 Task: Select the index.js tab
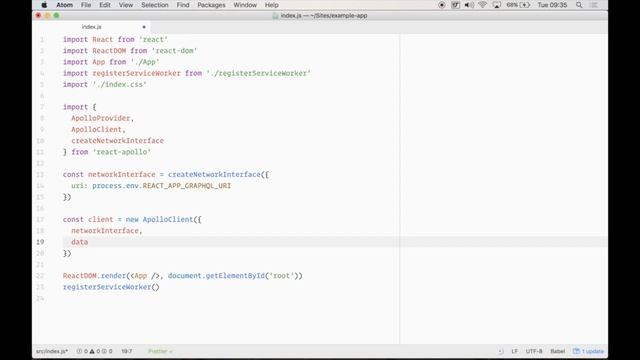91,27
